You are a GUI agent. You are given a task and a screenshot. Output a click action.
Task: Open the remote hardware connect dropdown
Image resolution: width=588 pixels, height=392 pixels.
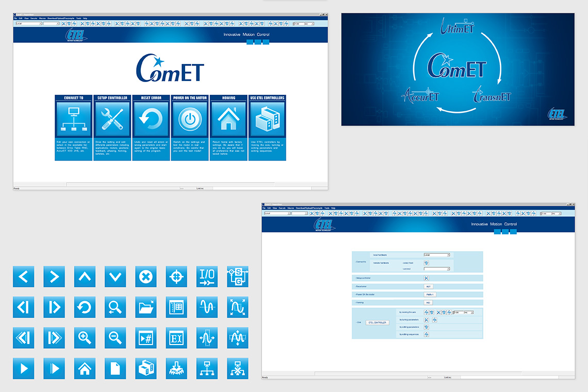[x=436, y=269]
